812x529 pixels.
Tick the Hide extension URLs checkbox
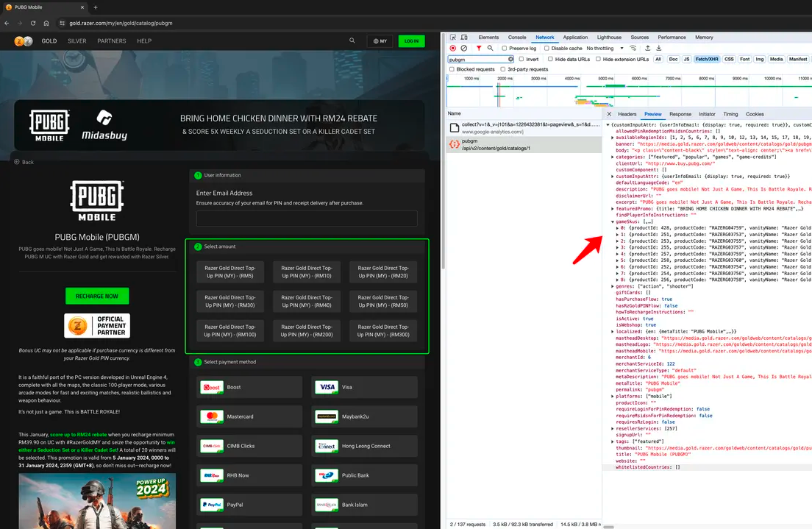pos(598,59)
